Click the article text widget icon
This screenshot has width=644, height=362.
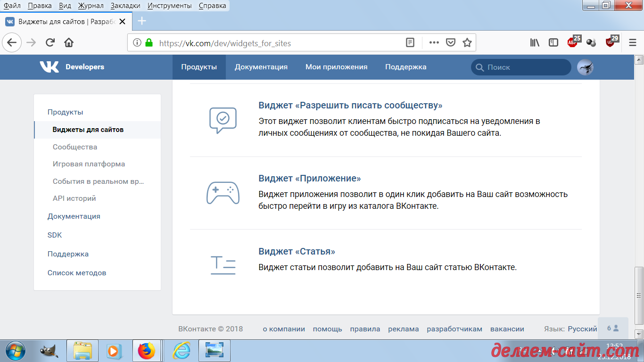(x=223, y=265)
